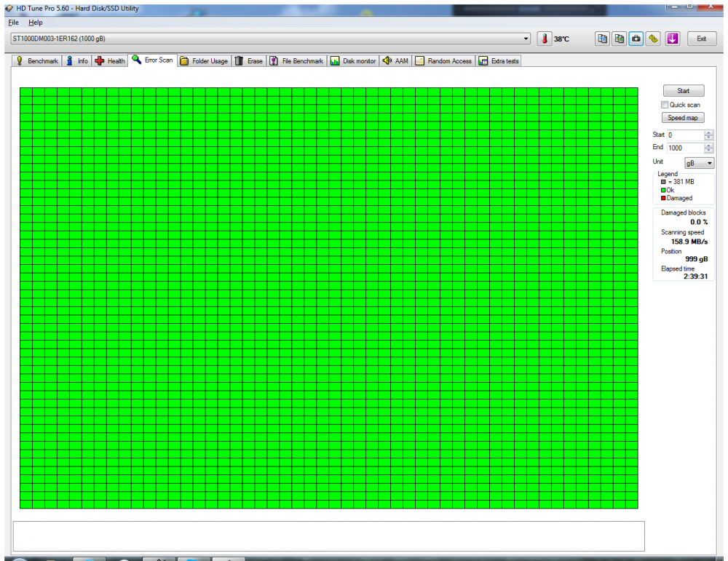The width and height of the screenshot is (728, 561).
Task: Enable the Quick scan checkbox
Action: [664, 104]
